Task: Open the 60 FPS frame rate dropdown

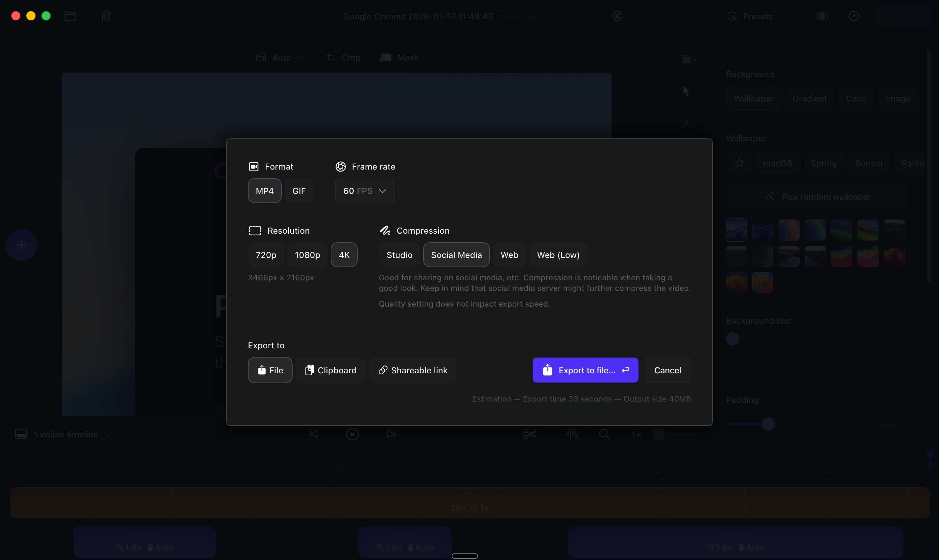Action: click(365, 191)
